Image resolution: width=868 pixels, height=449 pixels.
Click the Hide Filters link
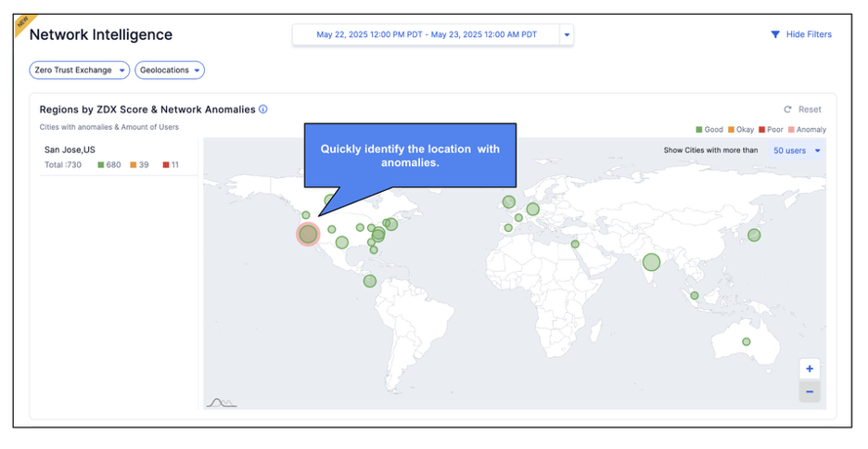pyautogui.click(x=808, y=34)
